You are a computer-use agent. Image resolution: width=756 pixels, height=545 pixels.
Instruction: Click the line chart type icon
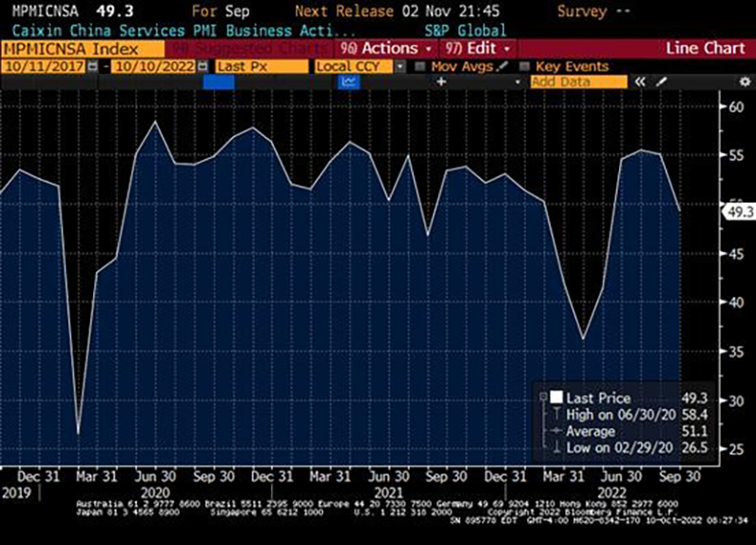pyautogui.click(x=349, y=82)
